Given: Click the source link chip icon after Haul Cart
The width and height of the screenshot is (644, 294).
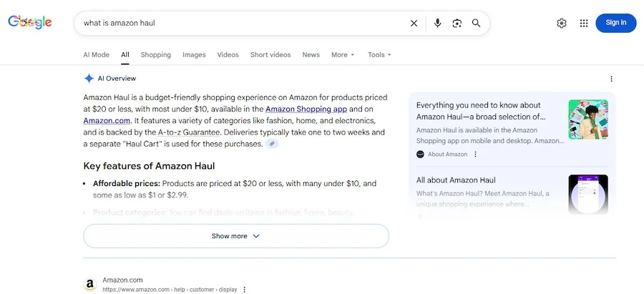Looking at the screenshot, I should (272, 144).
